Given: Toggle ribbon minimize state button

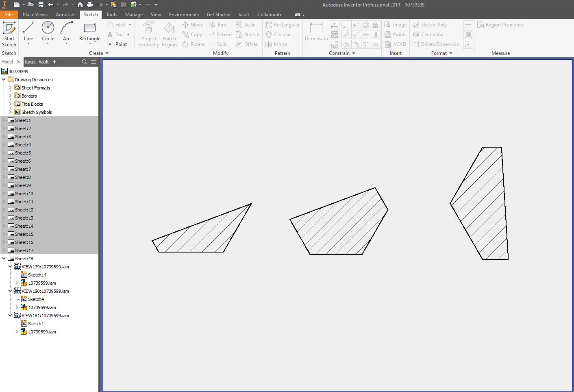Looking at the screenshot, I should [x=298, y=15].
